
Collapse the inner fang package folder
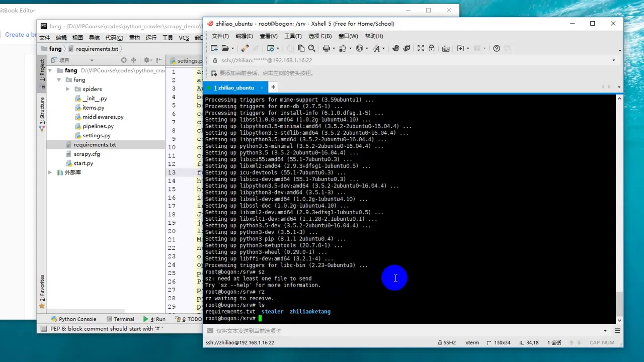click(x=59, y=80)
